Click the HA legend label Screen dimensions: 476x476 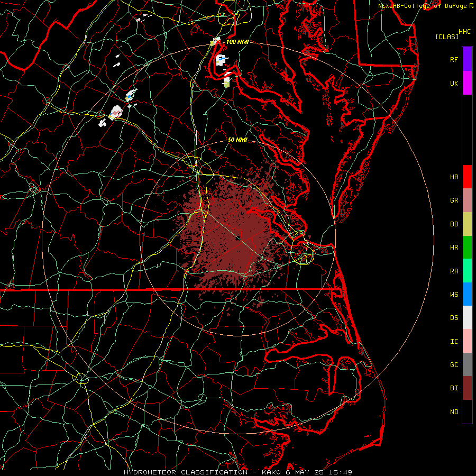[454, 177]
